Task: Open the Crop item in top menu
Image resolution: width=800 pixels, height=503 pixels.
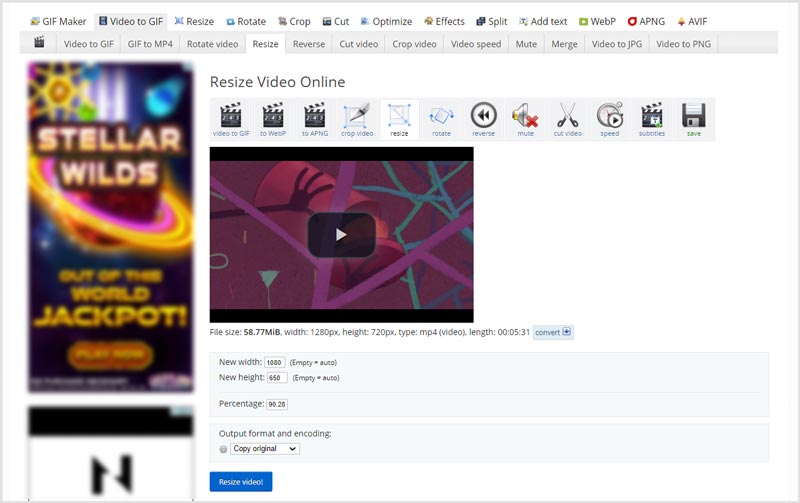Action: pos(294,21)
